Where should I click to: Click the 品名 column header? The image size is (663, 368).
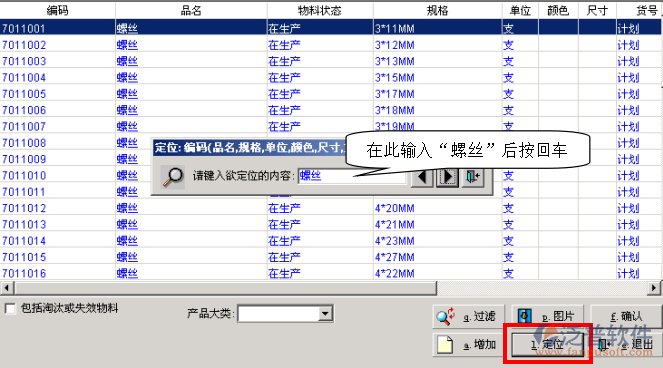pyautogui.click(x=191, y=10)
